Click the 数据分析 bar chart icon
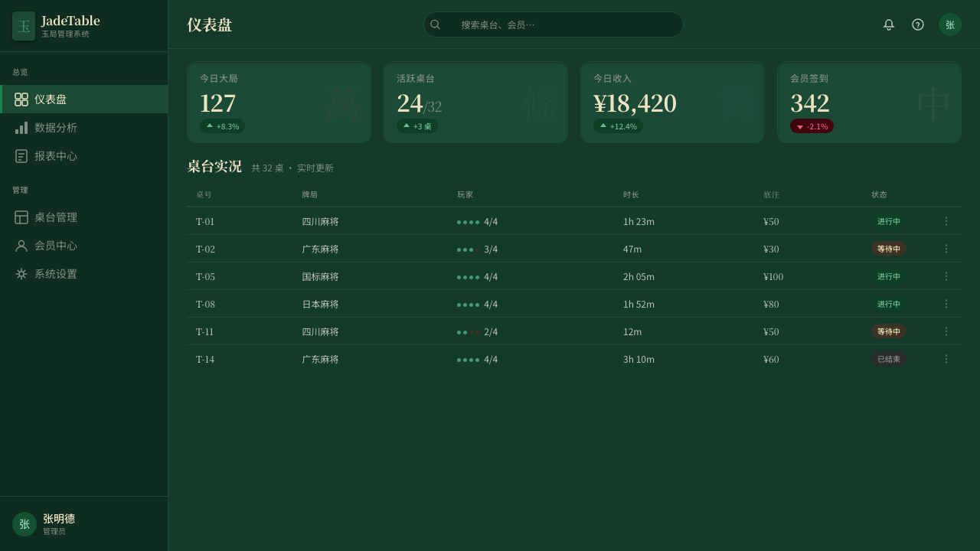Image resolution: width=980 pixels, height=551 pixels. 21,128
